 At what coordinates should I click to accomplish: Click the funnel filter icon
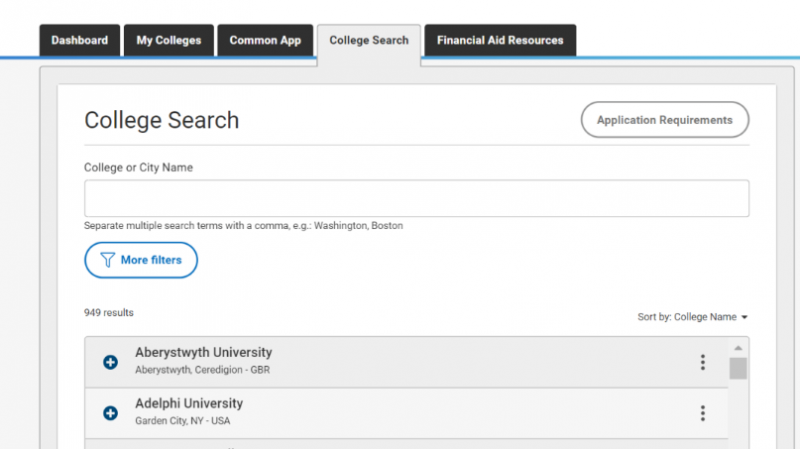[107, 260]
